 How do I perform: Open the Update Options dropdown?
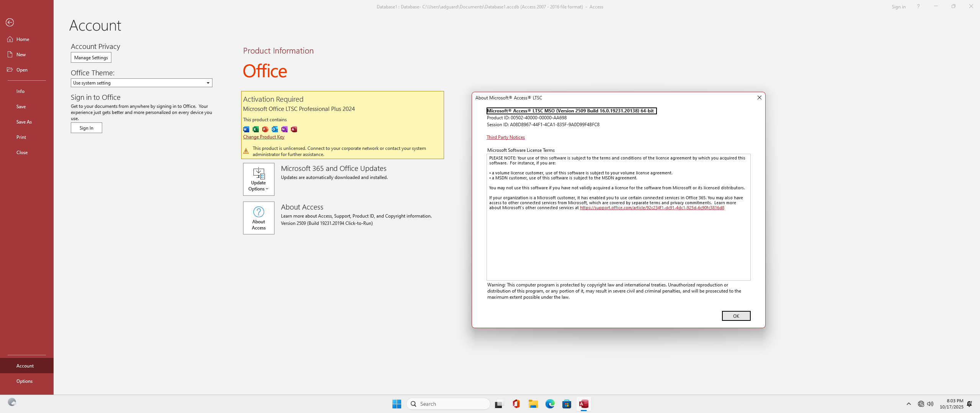258,179
